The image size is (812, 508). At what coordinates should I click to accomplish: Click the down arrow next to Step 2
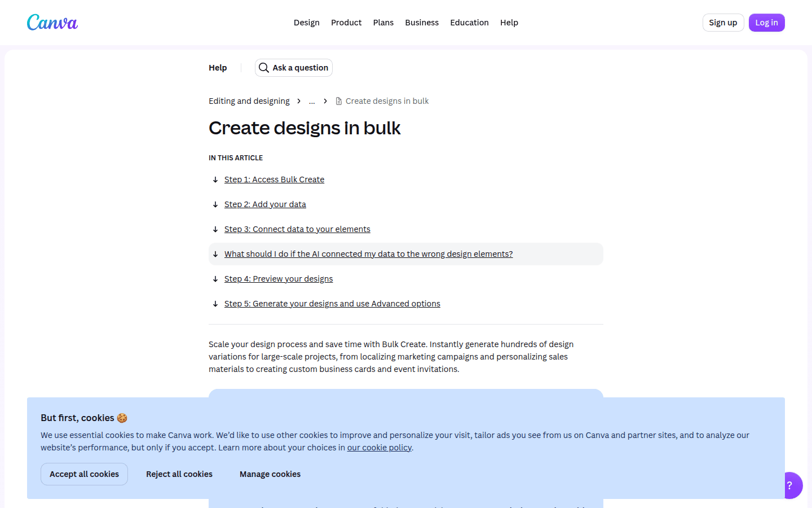[x=215, y=204]
